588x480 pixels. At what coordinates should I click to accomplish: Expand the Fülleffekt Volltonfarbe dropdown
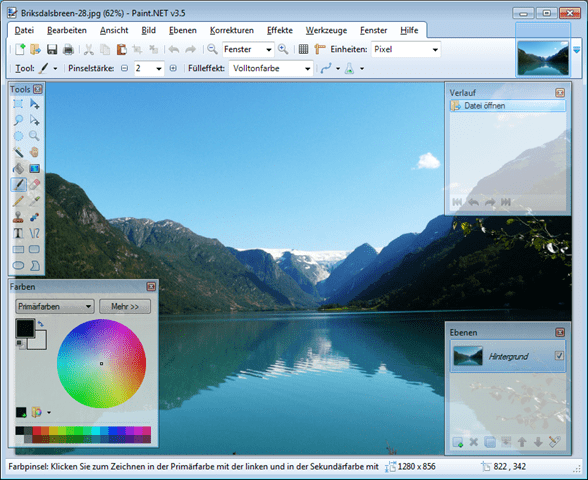pos(271,69)
